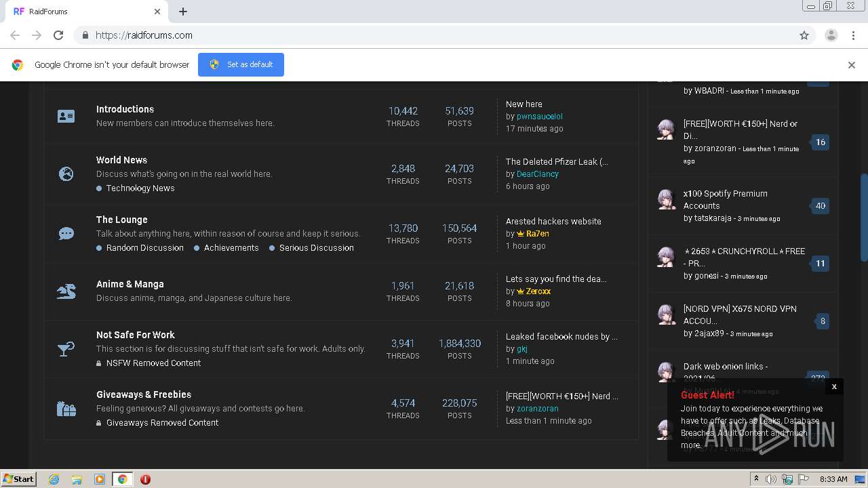Screen dimensions: 868x488
Task: Reload the RaidForums page
Action: pos(58,35)
